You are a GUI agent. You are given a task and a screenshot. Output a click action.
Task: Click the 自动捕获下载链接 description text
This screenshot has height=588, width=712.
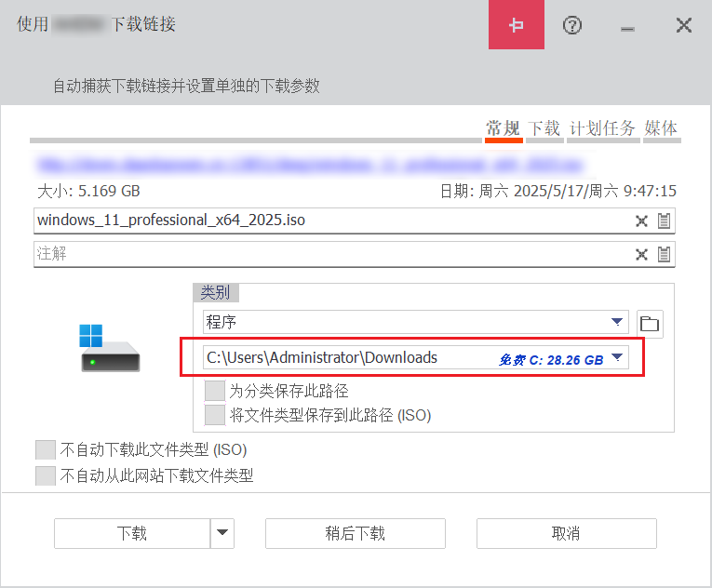[x=186, y=86]
